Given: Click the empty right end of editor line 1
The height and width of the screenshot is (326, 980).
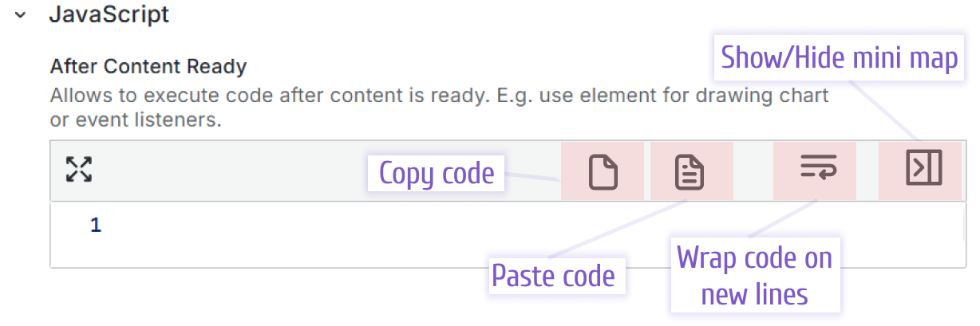Looking at the screenshot, I should tap(918, 226).
